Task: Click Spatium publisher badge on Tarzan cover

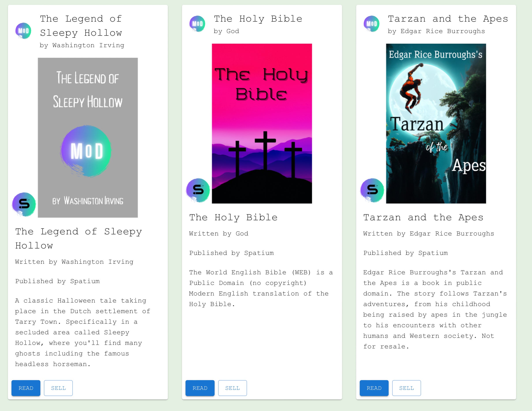Action: click(x=372, y=190)
